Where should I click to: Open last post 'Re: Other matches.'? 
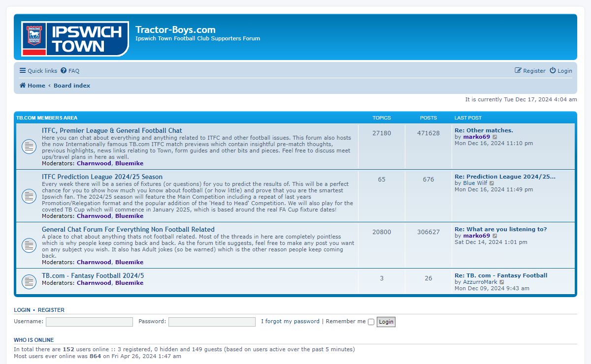[484, 130]
